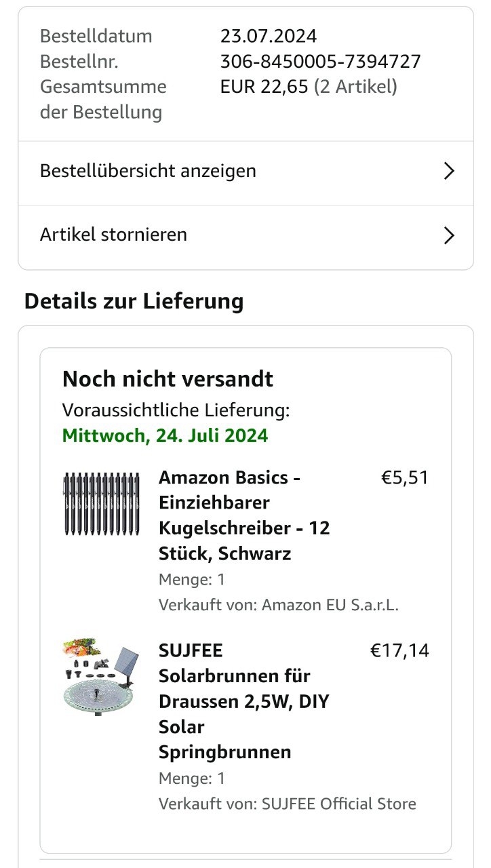491x868 pixels.
Task: Open the solar fountain product image
Action: (x=99, y=675)
